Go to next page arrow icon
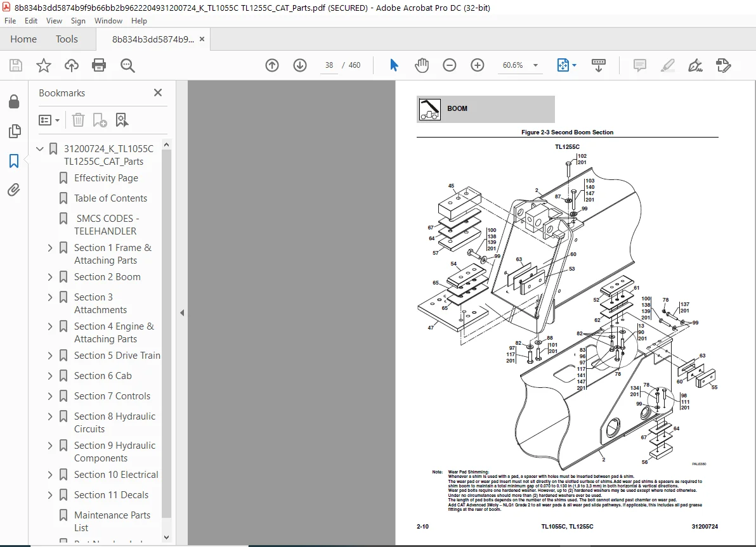The width and height of the screenshot is (756, 547). [300, 65]
